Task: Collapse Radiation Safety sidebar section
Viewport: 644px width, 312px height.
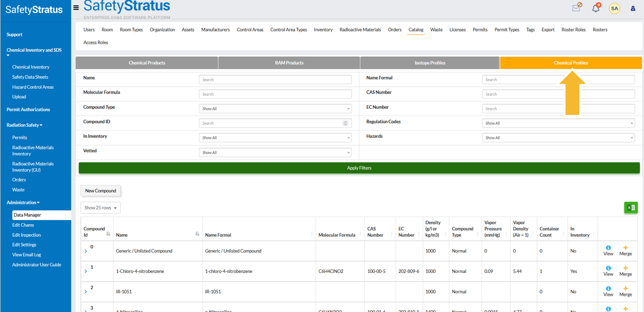Action: tap(24, 125)
